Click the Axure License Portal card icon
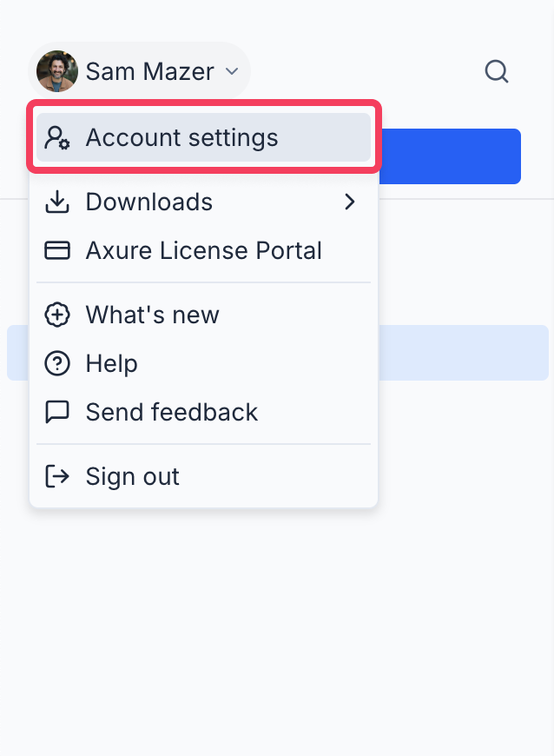 click(57, 251)
